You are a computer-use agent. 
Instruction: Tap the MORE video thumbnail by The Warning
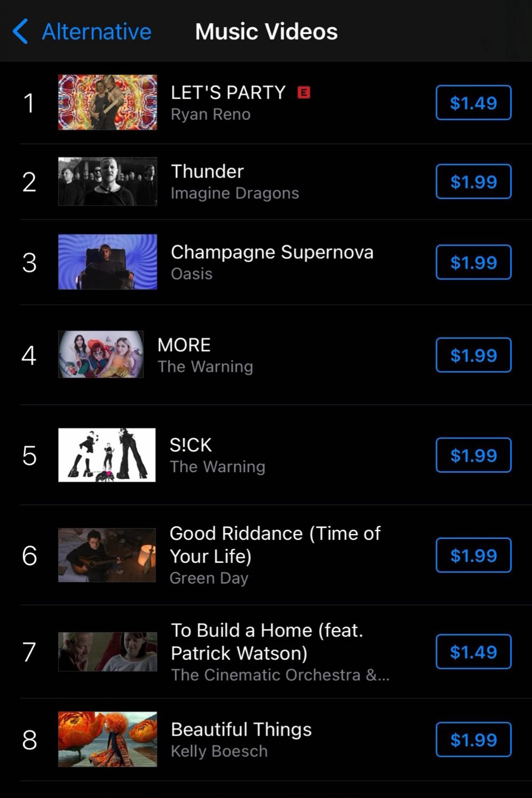click(x=101, y=355)
